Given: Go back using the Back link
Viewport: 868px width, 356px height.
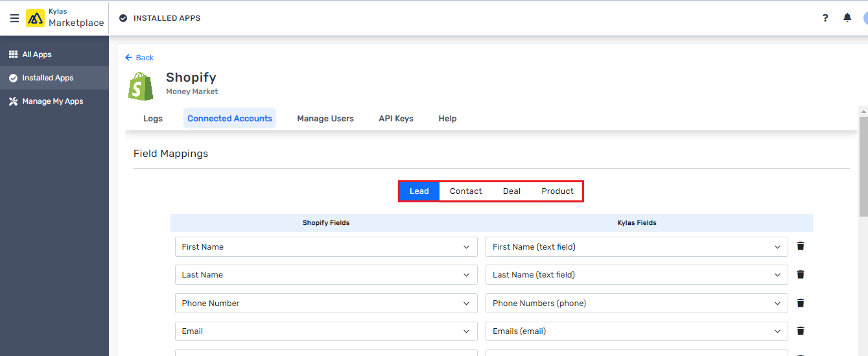Looking at the screenshot, I should 139,58.
